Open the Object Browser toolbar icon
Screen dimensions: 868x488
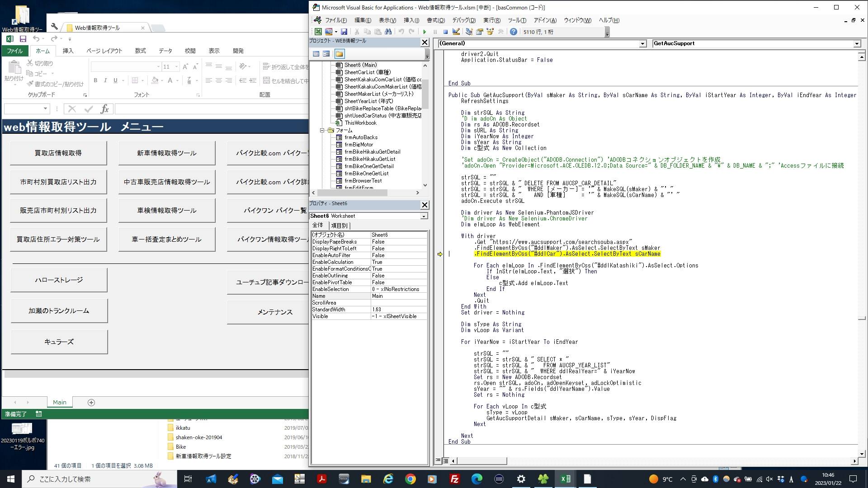490,32
